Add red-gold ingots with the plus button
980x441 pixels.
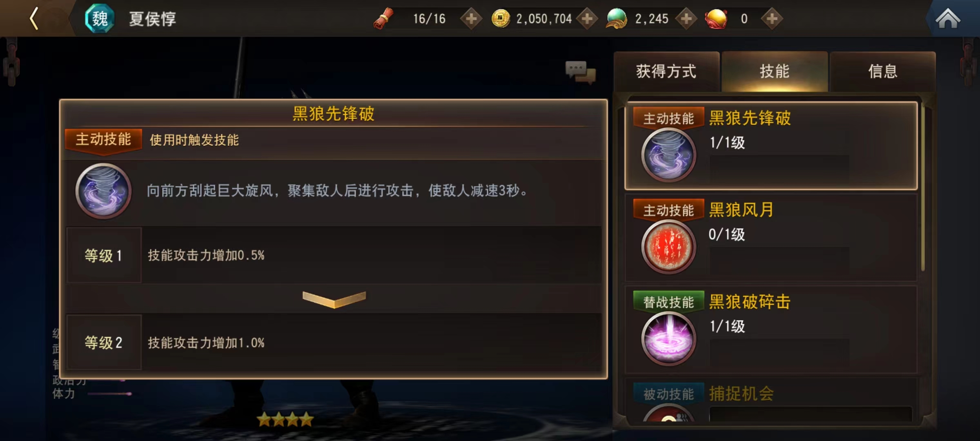(x=772, y=19)
